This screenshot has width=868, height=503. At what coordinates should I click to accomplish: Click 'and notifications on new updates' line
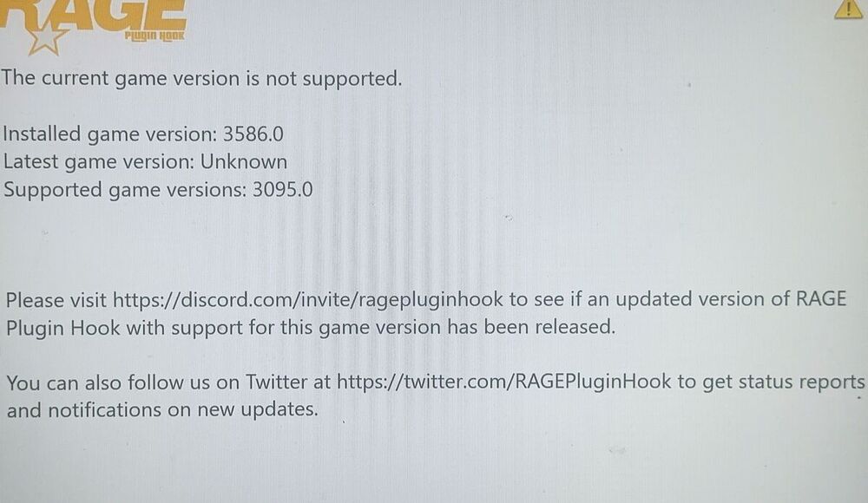162,410
